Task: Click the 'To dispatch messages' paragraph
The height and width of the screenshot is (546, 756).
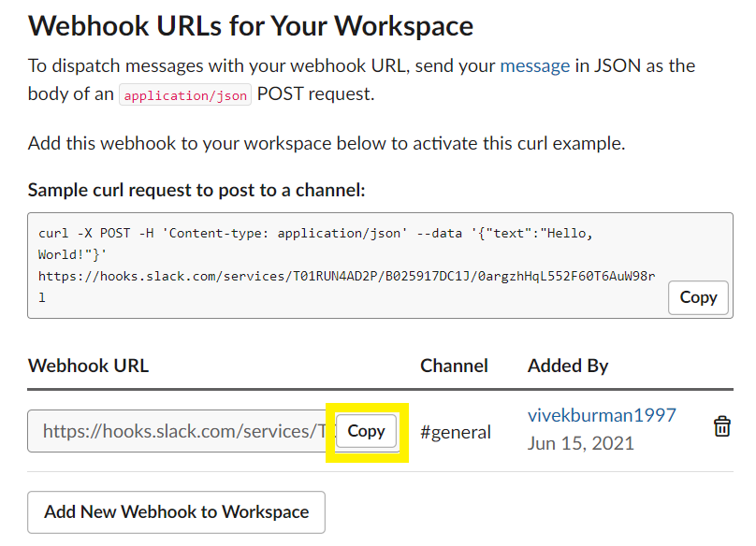Action: click(361, 79)
